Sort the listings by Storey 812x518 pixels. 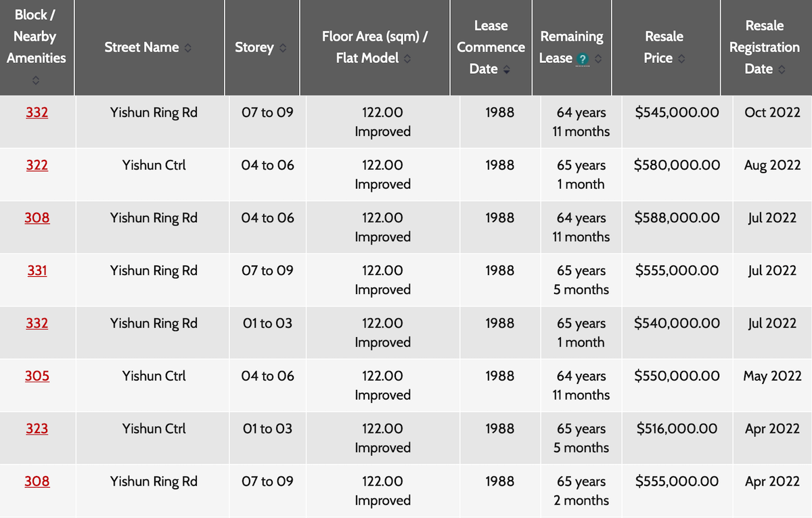pyautogui.click(x=282, y=48)
